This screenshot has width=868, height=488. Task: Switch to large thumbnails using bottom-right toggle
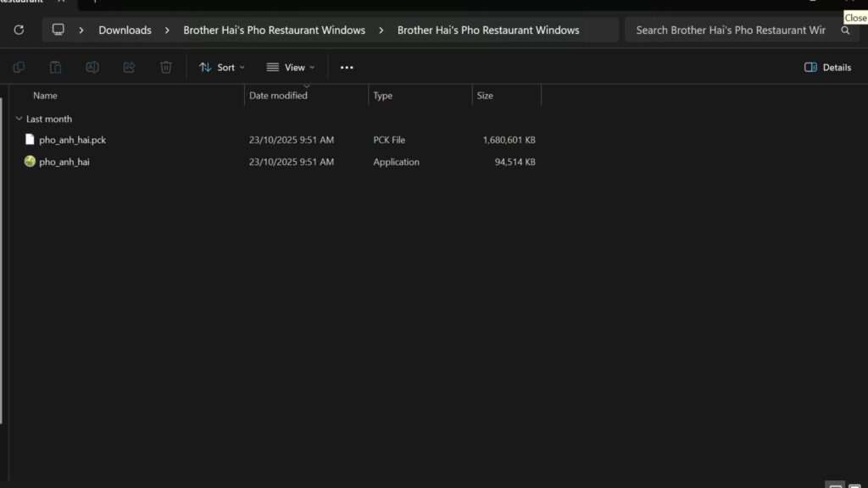(855, 483)
